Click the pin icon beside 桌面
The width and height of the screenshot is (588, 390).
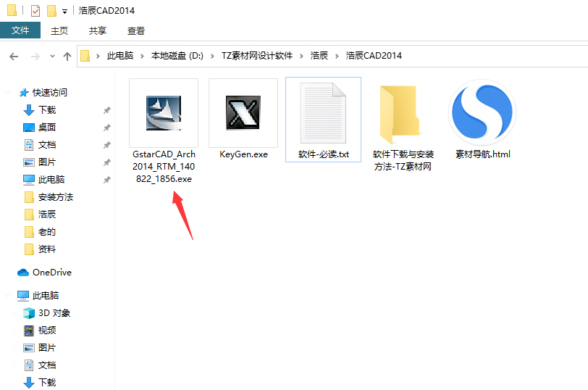click(107, 128)
